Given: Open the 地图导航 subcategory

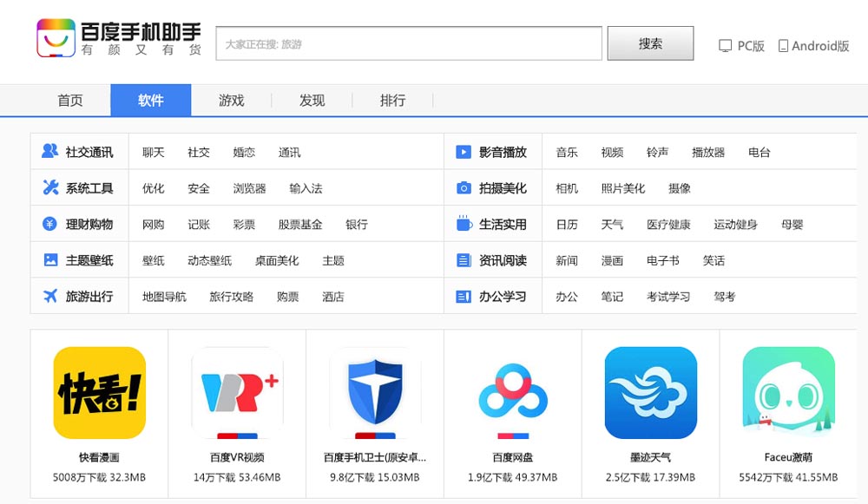Looking at the screenshot, I should click(x=164, y=297).
